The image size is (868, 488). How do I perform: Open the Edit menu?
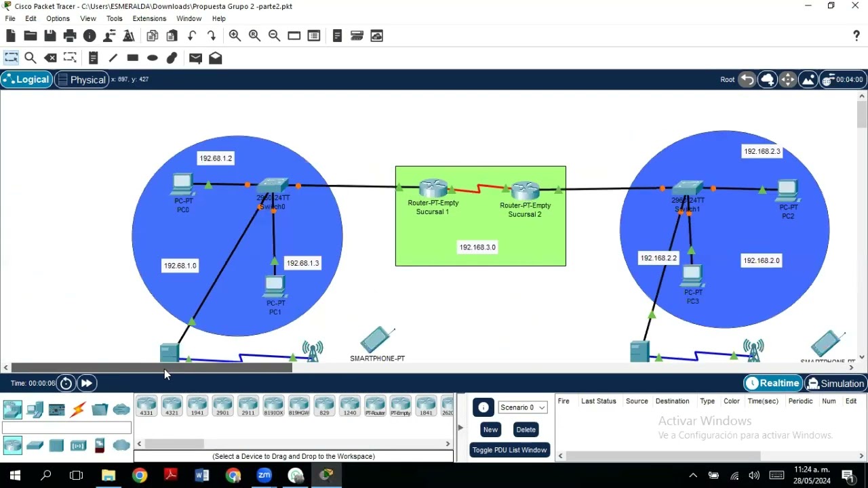click(31, 18)
